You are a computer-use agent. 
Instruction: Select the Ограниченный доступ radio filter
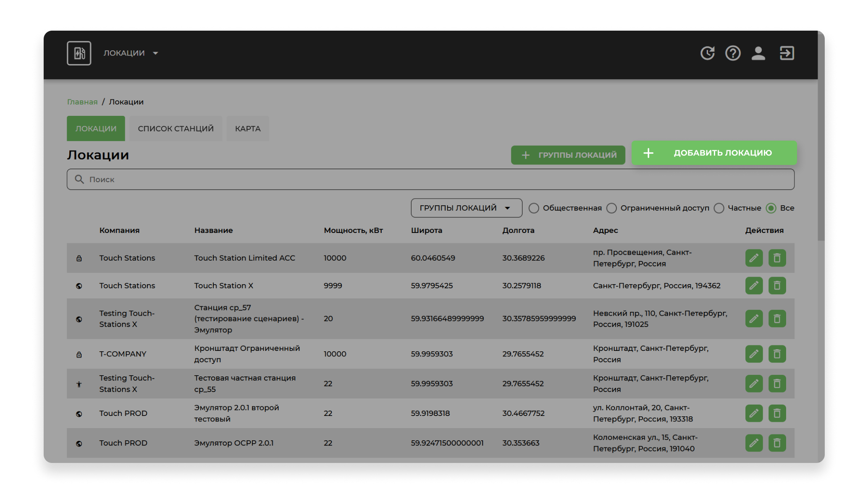tap(611, 208)
